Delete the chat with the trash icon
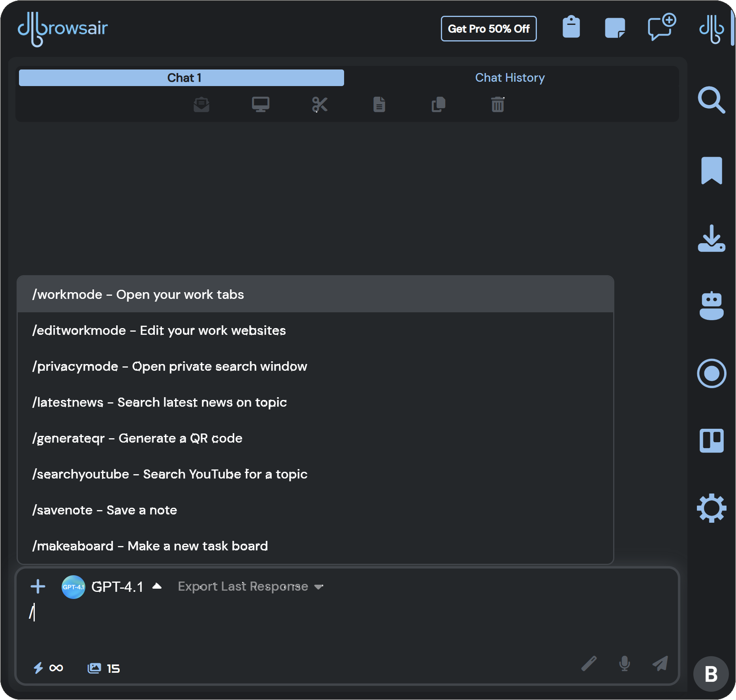Screen dimensions: 736x700 497,104
